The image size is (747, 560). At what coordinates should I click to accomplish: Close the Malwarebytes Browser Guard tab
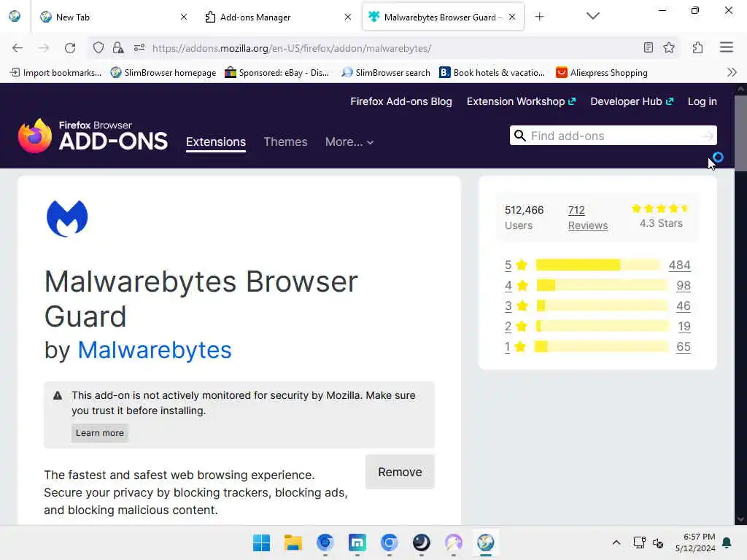(512, 17)
